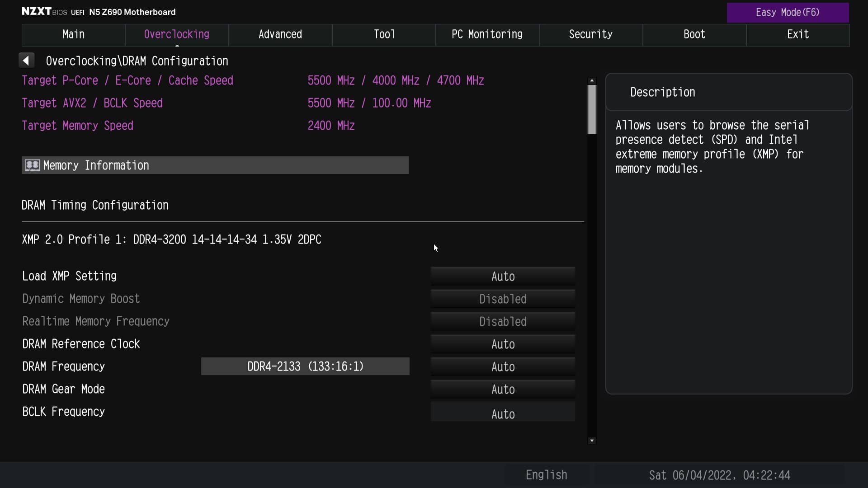The height and width of the screenshot is (488, 868).
Task: Open the DRAM Frequency Auto dropdown
Action: pyautogui.click(x=503, y=366)
